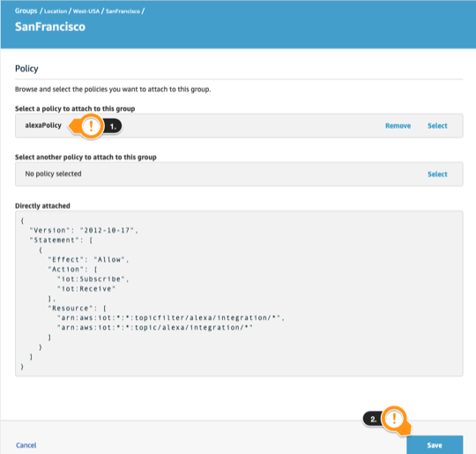Click the "Effect": "Allow" line

88,259
